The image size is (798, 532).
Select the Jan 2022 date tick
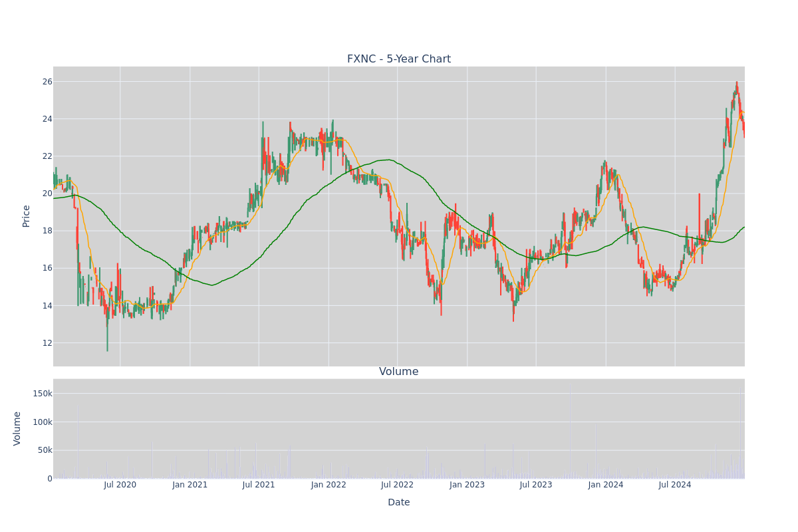[329, 485]
